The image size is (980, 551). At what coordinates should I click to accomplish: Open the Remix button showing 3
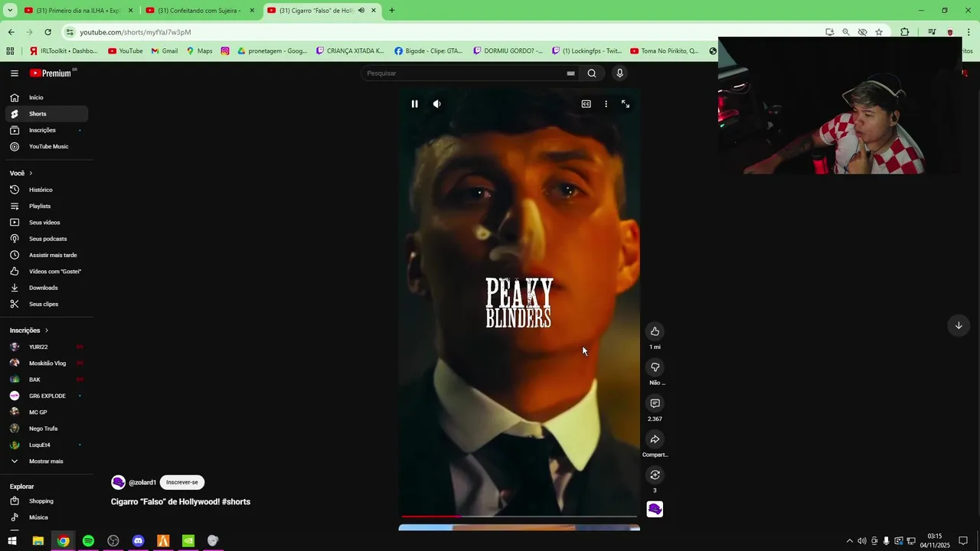pyautogui.click(x=655, y=475)
